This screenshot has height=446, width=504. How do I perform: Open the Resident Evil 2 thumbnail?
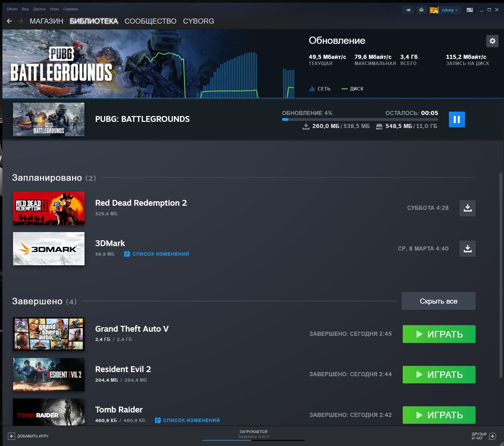[49, 374]
